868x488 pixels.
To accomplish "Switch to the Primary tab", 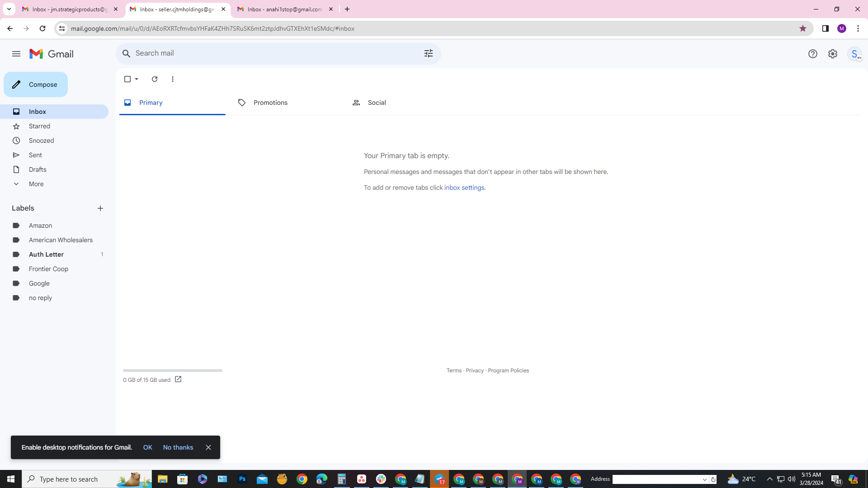I will (172, 103).
